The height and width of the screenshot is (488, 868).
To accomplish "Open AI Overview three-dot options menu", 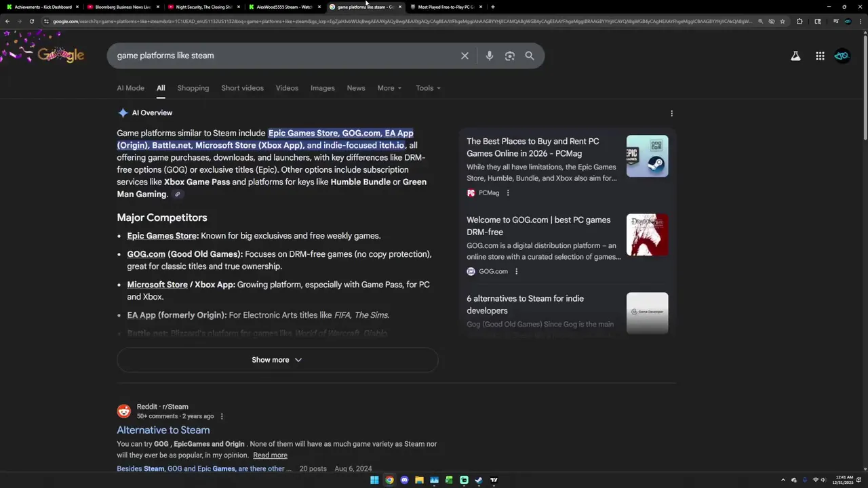I will [671, 113].
